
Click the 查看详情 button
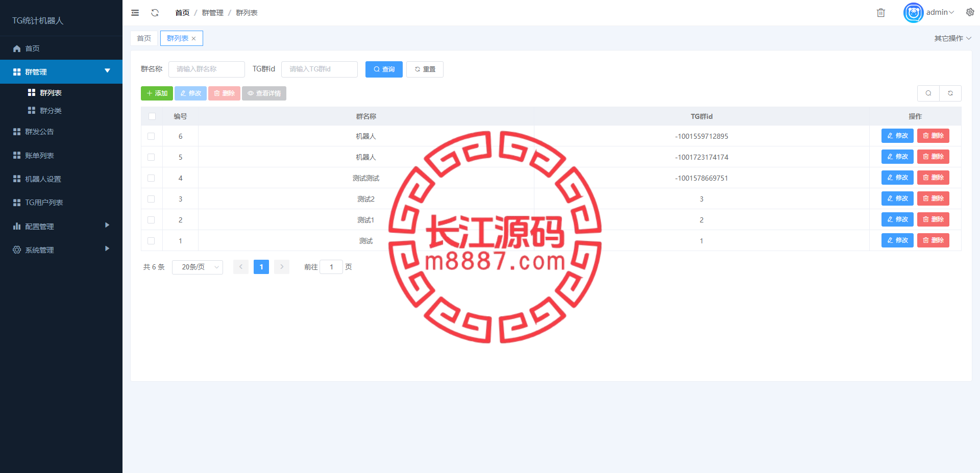pyautogui.click(x=264, y=93)
